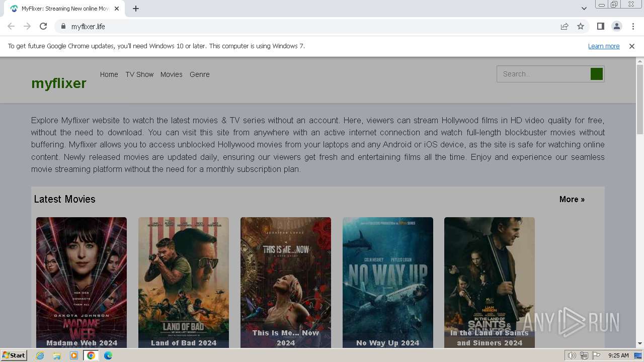Click Latest Movies heading
The image size is (644, 362).
point(64,199)
